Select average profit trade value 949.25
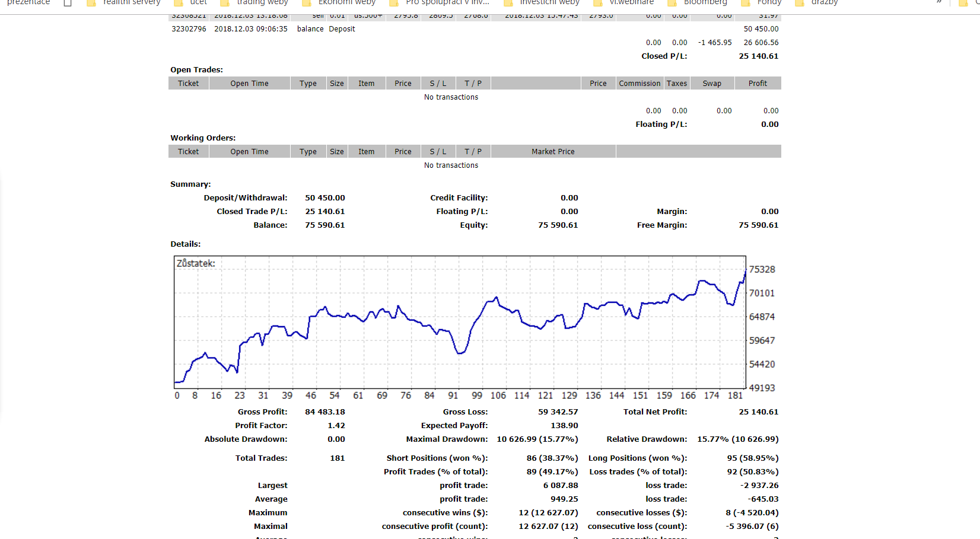The image size is (980, 539). click(564, 499)
